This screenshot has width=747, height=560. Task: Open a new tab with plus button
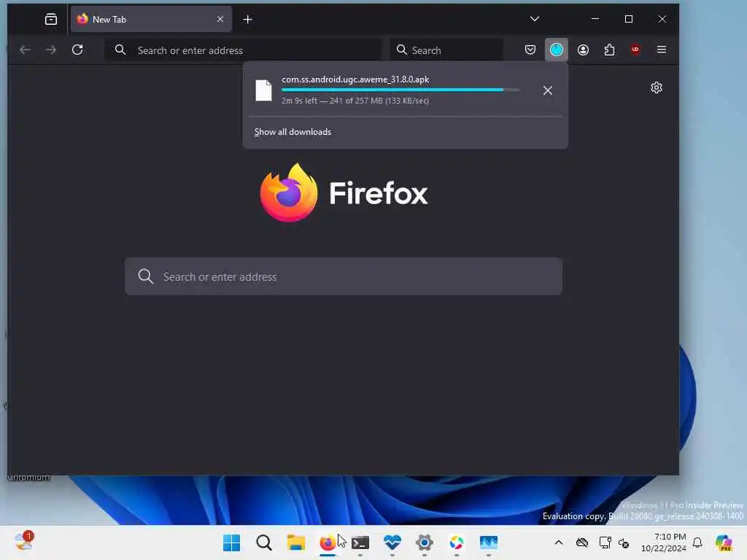click(x=248, y=19)
